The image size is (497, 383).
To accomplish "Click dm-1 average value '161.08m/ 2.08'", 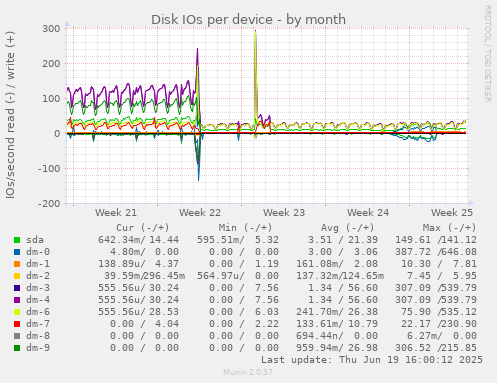I will [337, 264].
